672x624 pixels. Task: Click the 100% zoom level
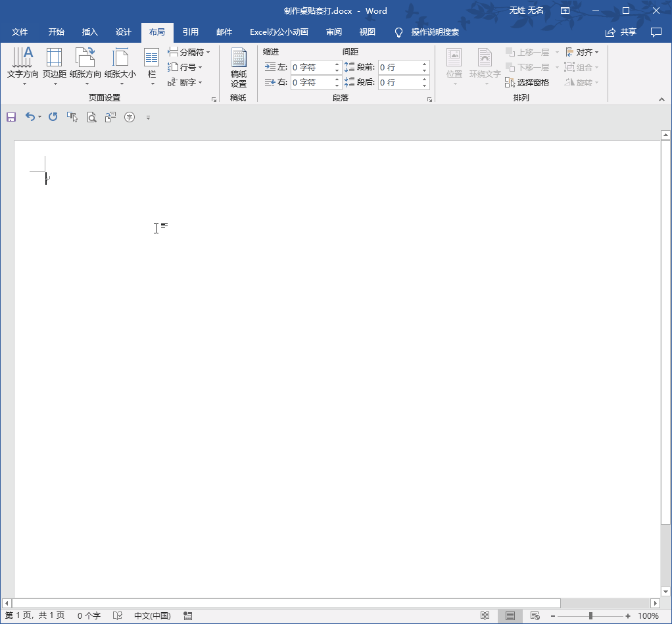click(x=648, y=616)
